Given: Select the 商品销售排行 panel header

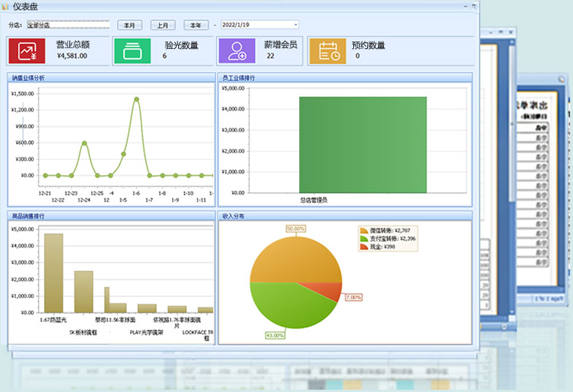Looking at the screenshot, I should click(29, 216).
